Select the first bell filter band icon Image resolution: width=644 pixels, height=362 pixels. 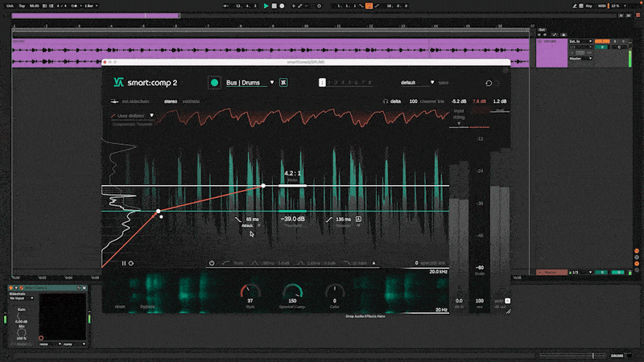[254, 263]
